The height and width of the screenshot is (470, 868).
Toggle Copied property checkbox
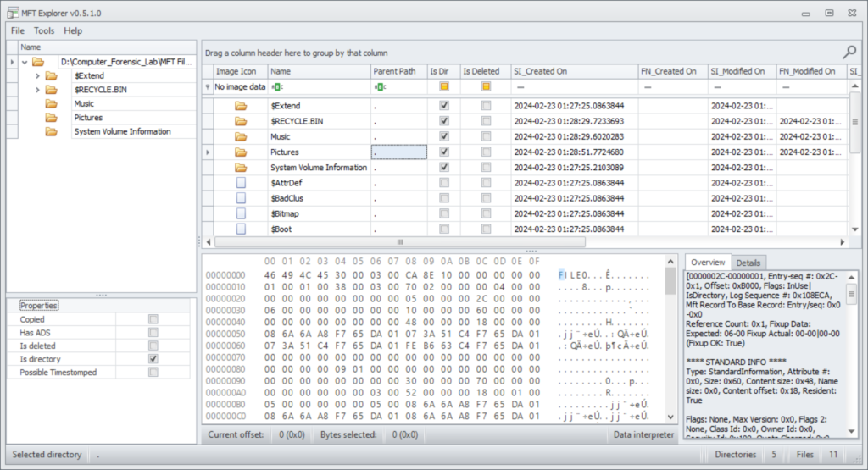tap(153, 319)
